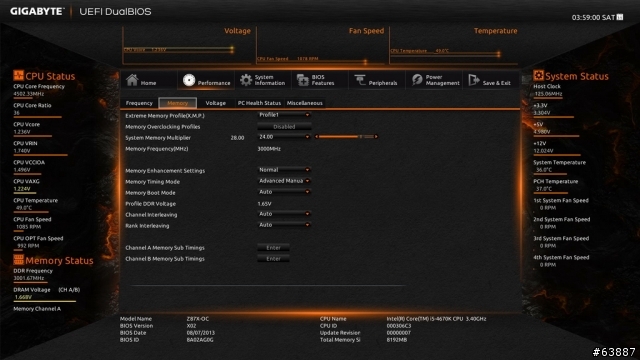Click the CPU OPT Fan Speed reading
640x360 pixels.
pos(28,246)
